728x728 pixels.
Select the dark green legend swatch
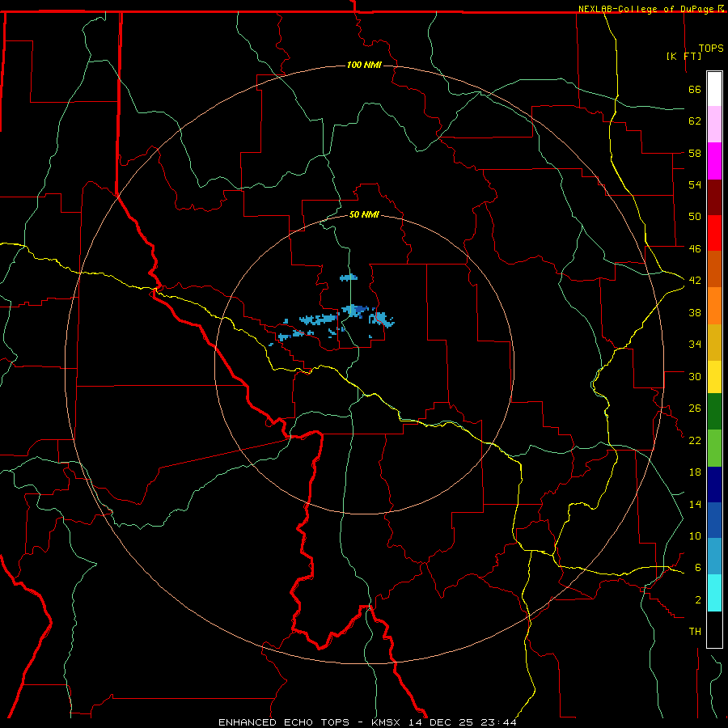[714, 412]
